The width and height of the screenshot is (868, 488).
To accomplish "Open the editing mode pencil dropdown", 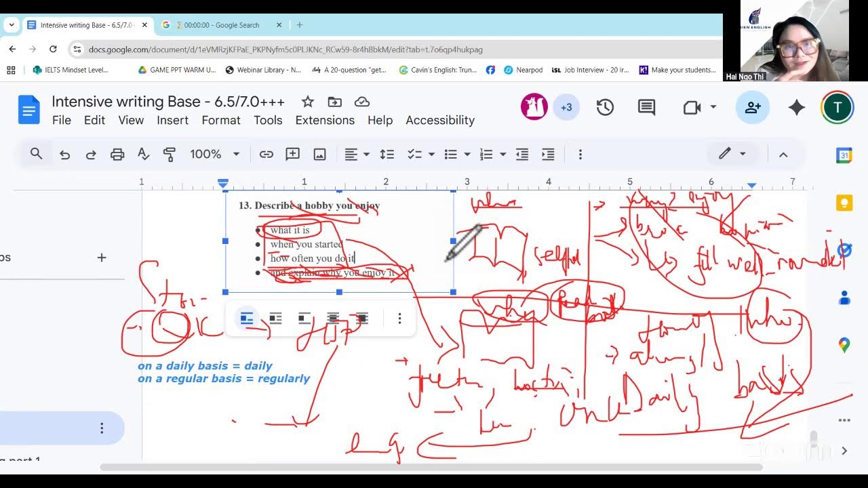I will (732, 154).
